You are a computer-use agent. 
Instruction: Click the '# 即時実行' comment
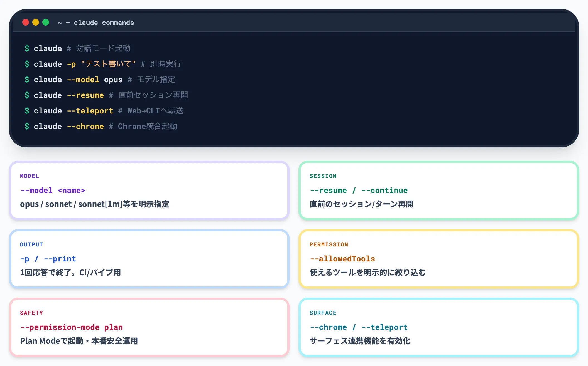click(x=161, y=64)
